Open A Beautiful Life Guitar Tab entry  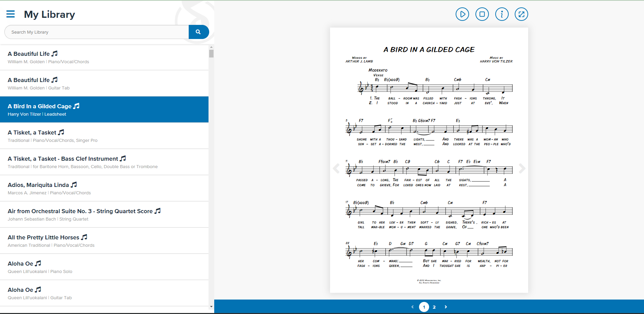(104, 83)
